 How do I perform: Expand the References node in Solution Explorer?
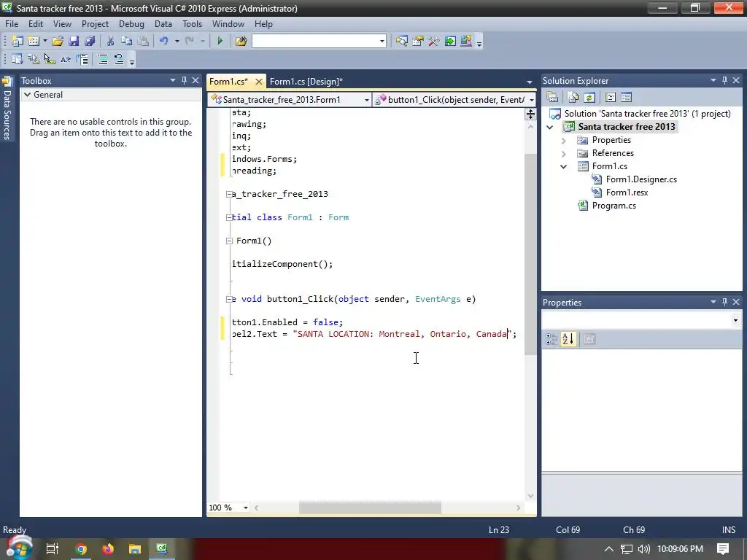[x=564, y=154]
